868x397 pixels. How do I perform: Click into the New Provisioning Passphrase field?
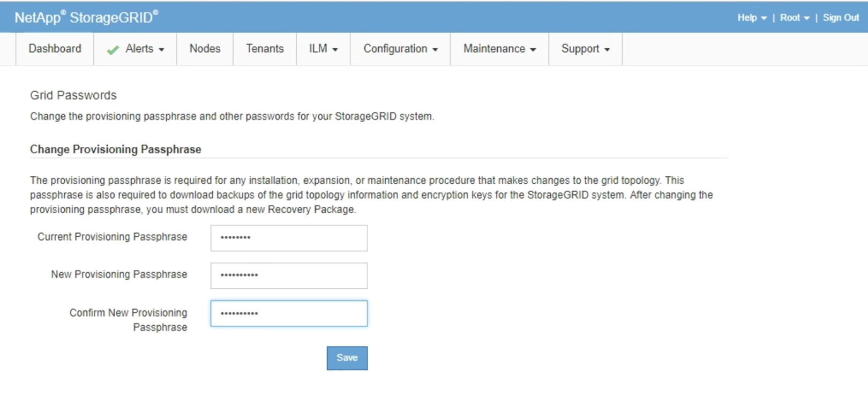tap(289, 275)
